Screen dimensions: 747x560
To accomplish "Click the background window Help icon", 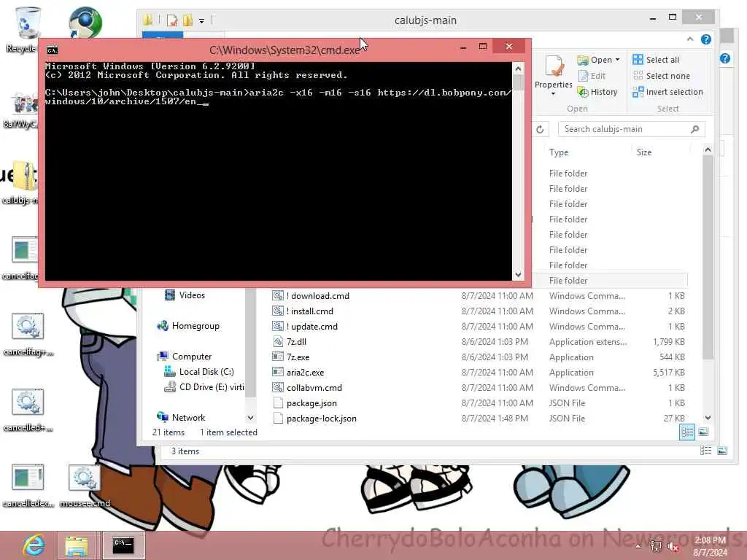I will tap(725, 58).
